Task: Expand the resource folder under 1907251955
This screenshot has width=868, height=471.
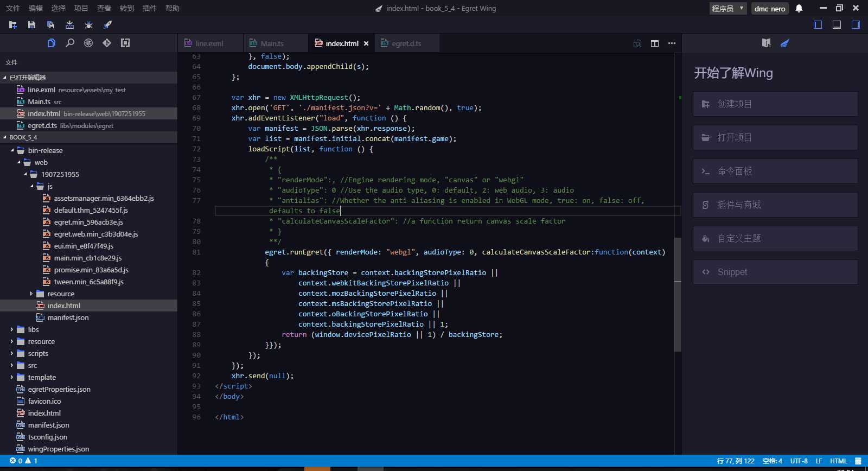Action: coord(31,294)
